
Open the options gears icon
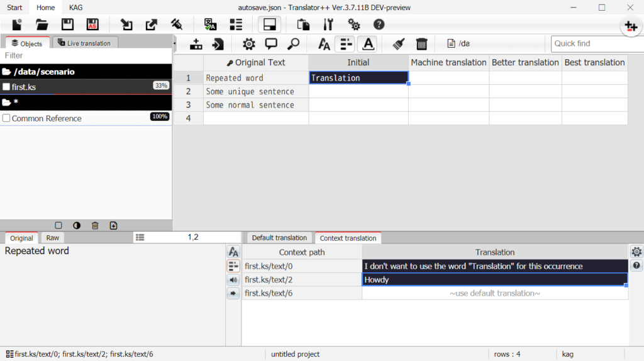tap(353, 25)
